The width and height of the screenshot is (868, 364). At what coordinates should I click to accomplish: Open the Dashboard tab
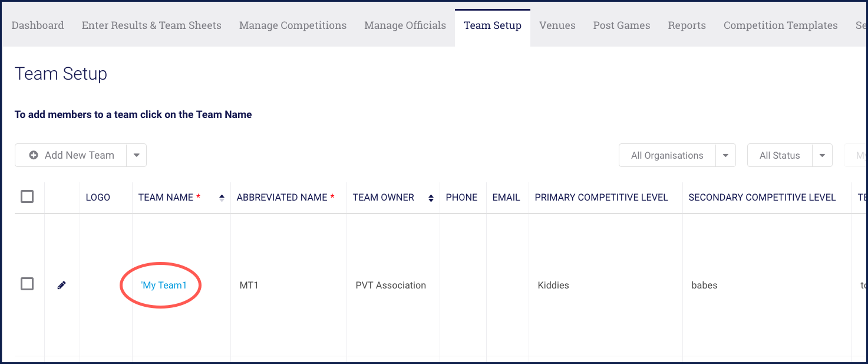point(38,25)
